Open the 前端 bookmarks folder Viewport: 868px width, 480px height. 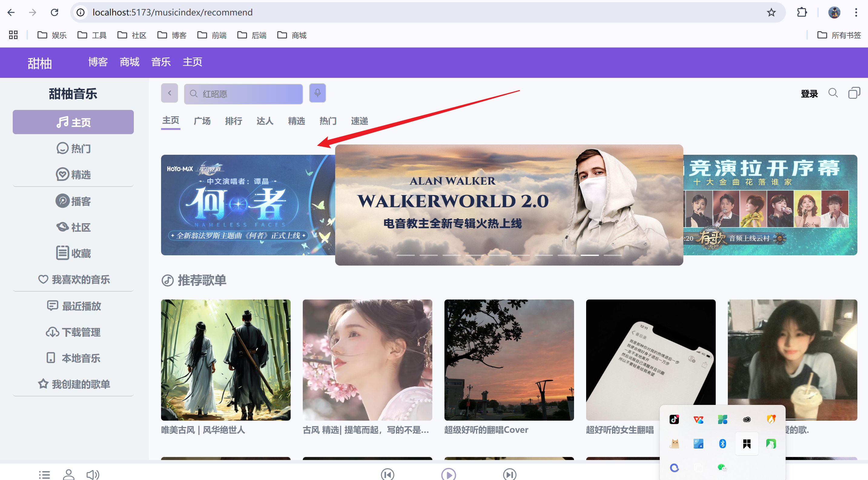[x=212, y=35]
